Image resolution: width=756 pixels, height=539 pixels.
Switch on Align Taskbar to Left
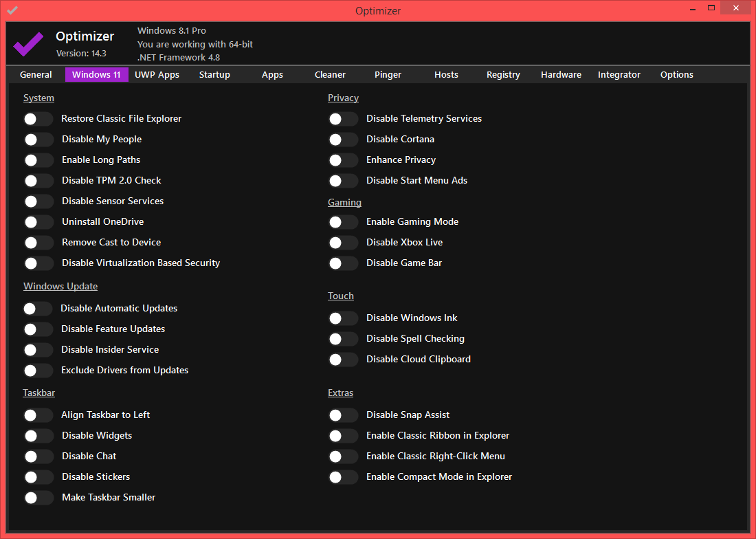click(38, 415)
